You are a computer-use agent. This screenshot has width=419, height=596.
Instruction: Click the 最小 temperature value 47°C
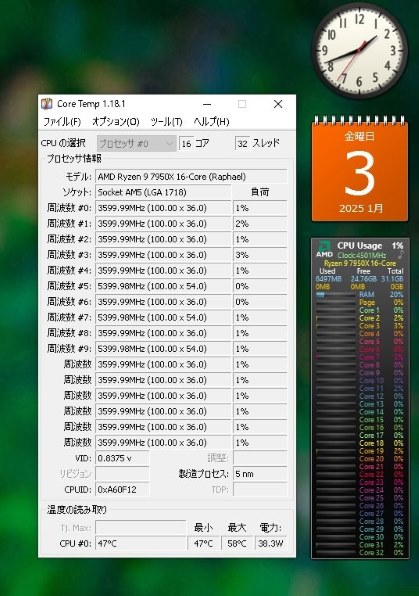pyautogui.click(x=204, y=544)
